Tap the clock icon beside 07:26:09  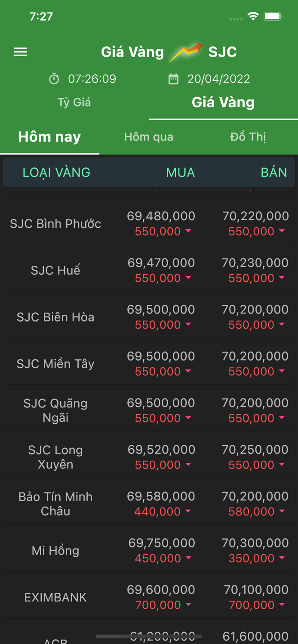coord(53,79)
